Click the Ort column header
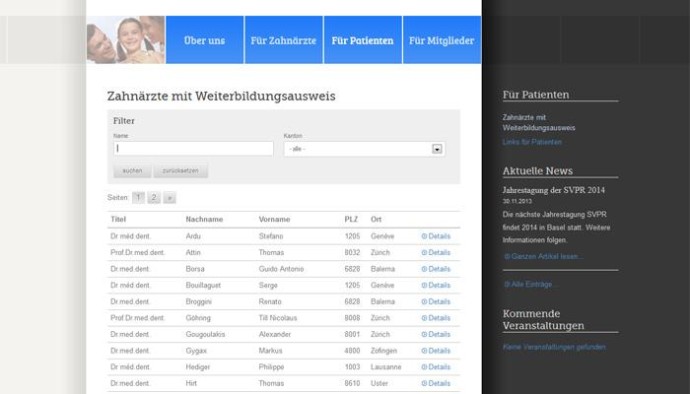Image resolution: width=690 pixels, height=394 pixels. click(x=376, y=219)
